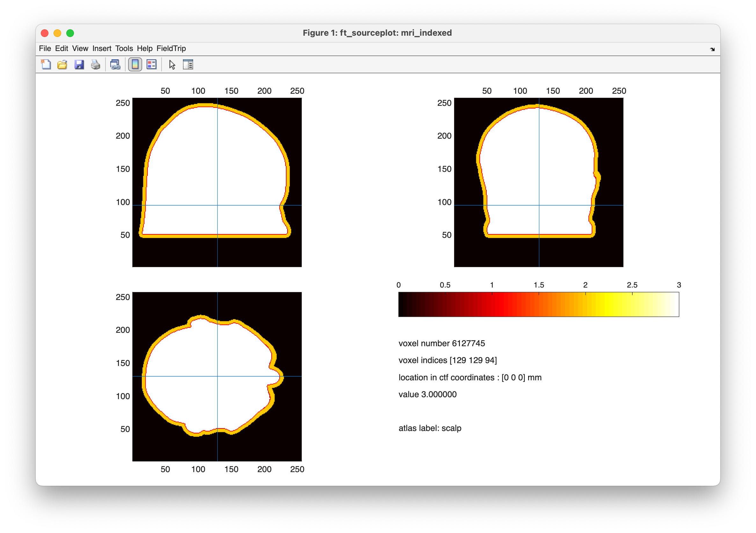Click the dock figure arrow at right

coord(712,49)
